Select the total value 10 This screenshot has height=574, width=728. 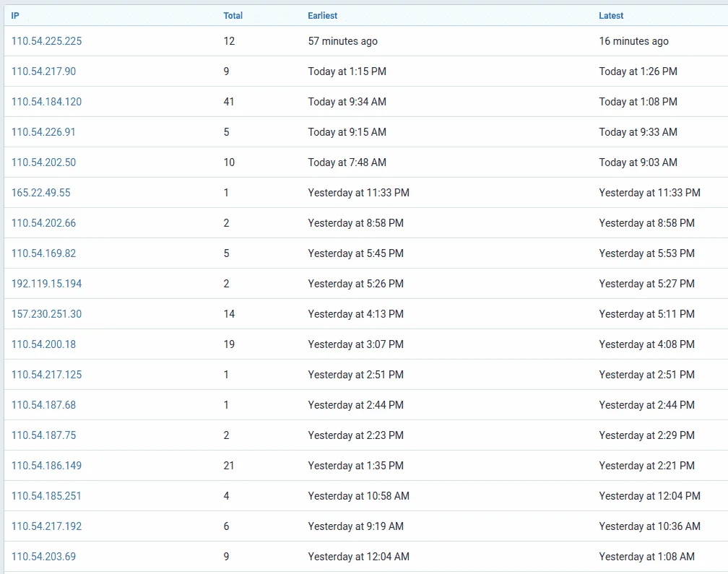click(229, 162)
